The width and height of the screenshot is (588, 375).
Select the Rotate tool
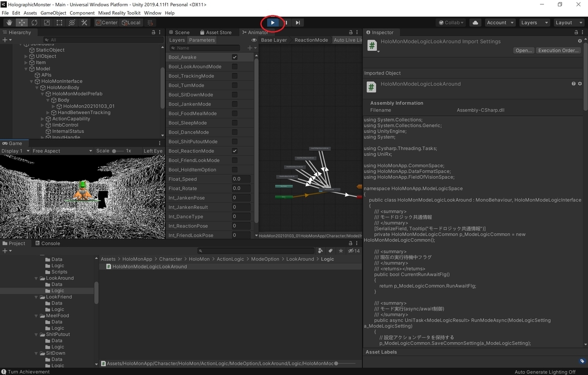[x=34, y=23]
